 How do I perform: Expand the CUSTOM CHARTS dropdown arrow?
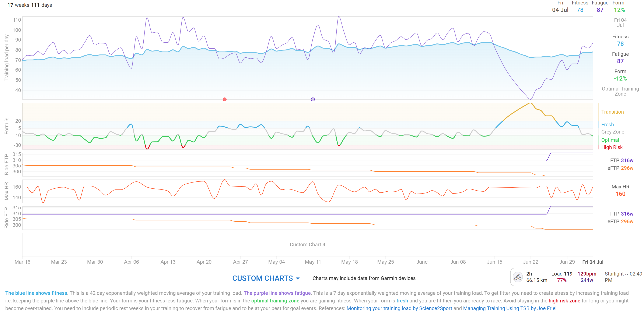coord(298,278)
